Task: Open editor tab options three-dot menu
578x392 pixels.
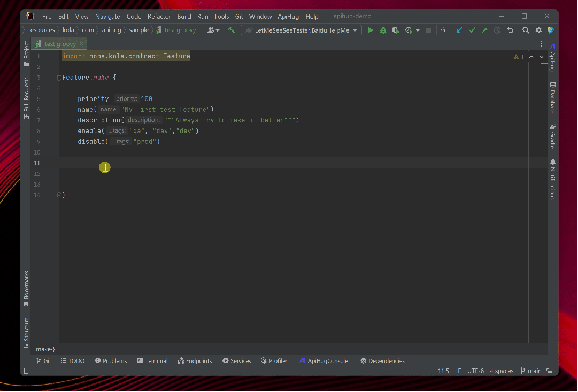Action: [x=541, y=44]
